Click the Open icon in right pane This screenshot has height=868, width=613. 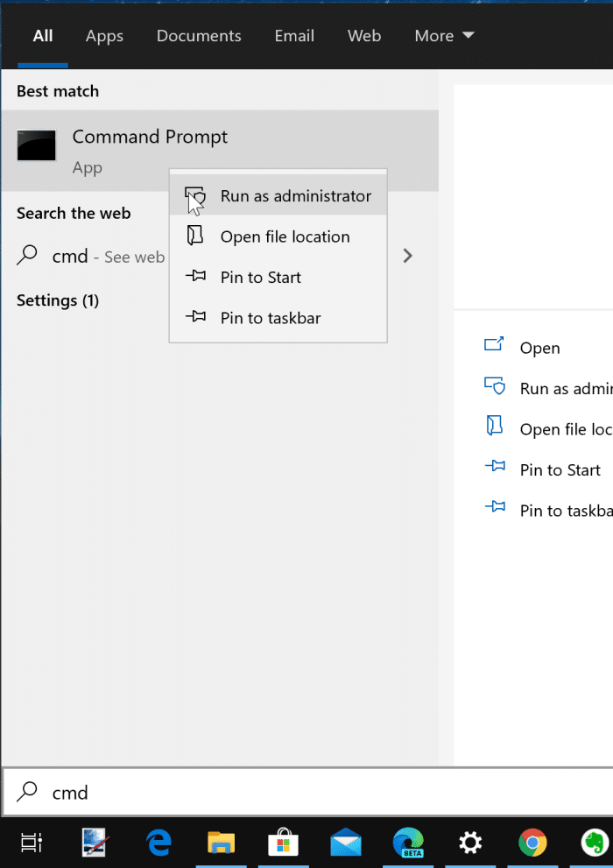coord(494,344)
